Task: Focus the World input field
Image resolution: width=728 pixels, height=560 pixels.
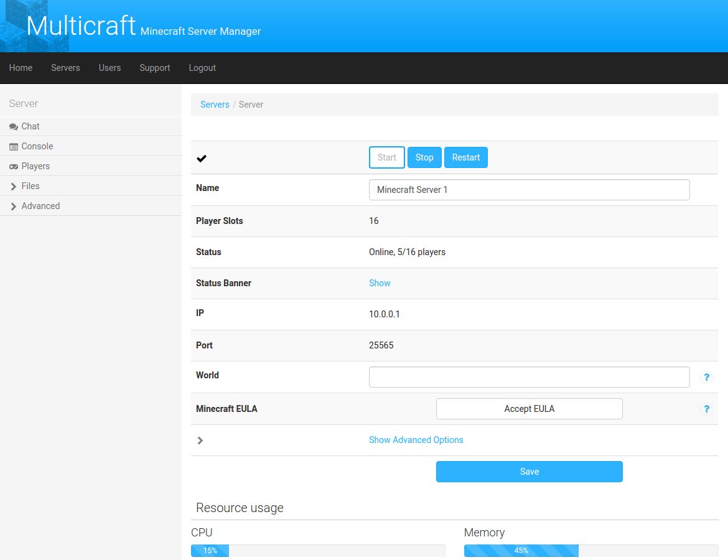Action: [530, 377]
